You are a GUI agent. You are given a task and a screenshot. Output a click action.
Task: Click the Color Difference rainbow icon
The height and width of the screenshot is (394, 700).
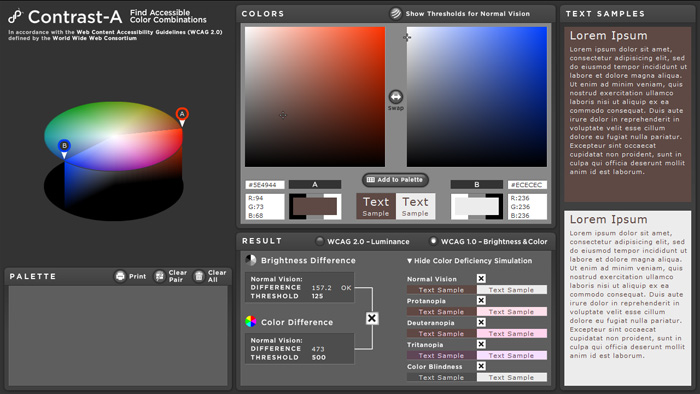pyautogui.click(x=251, y=321)
